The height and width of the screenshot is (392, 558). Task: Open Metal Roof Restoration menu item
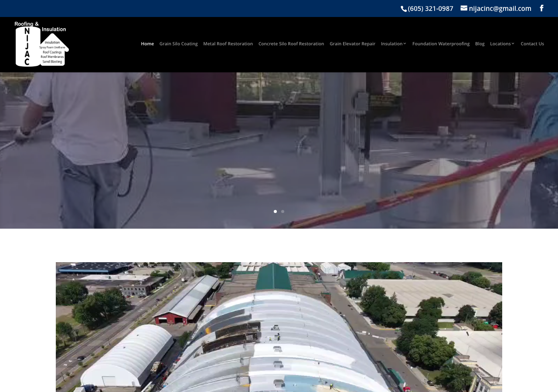228,44
